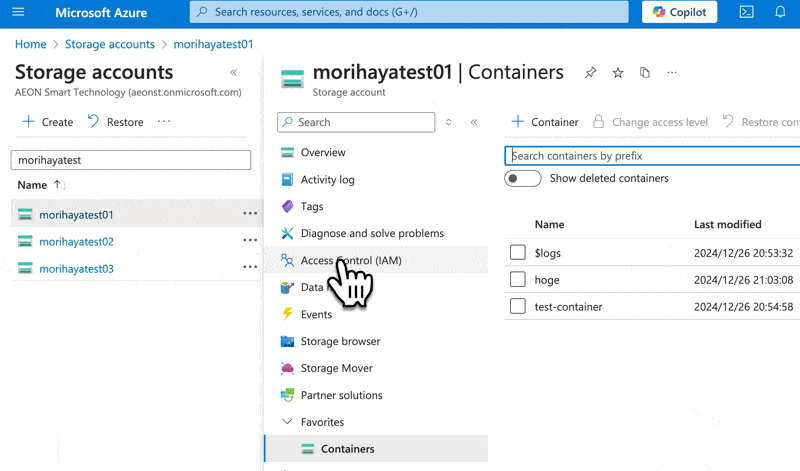Check the hoge container checkbox

click(x=517, y=279)
